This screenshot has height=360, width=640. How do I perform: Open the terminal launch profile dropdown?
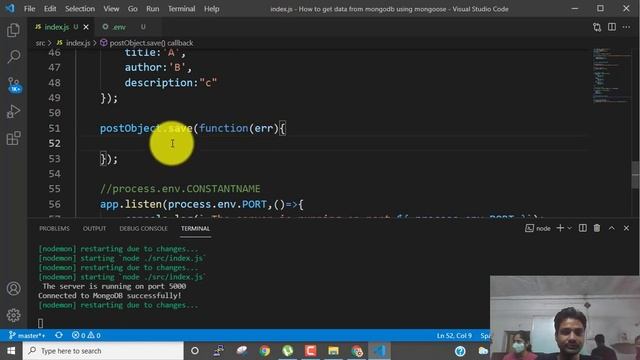(569, 228)
